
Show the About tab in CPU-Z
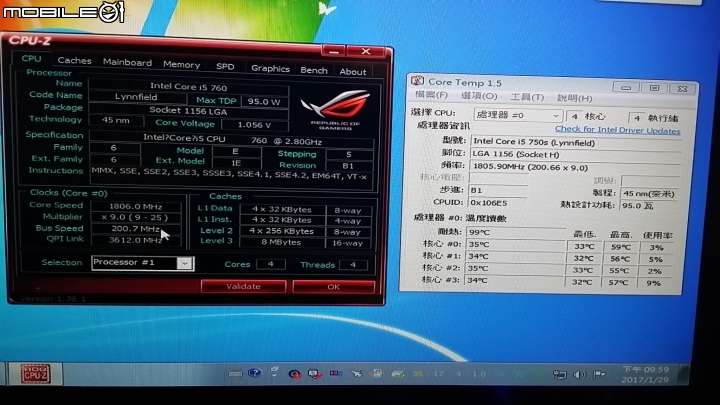[353, 72]
